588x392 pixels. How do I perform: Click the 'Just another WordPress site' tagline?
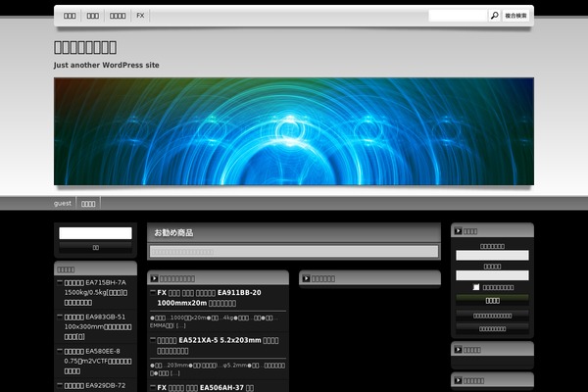click(107, 65)
